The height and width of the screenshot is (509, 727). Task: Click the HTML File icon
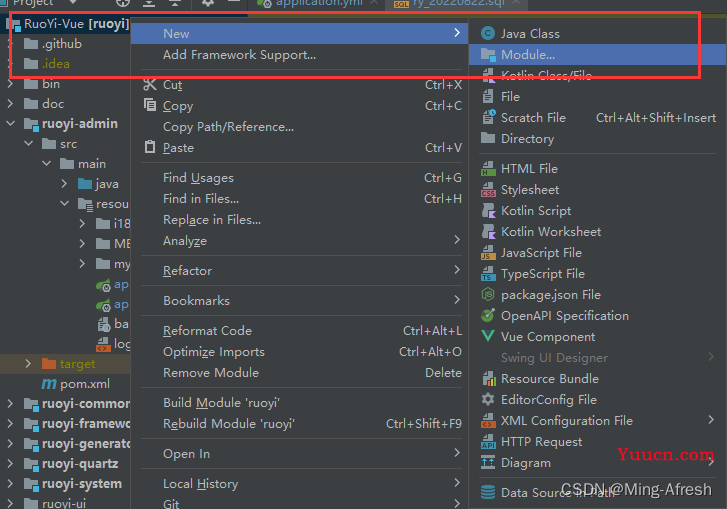pos(488,169)
